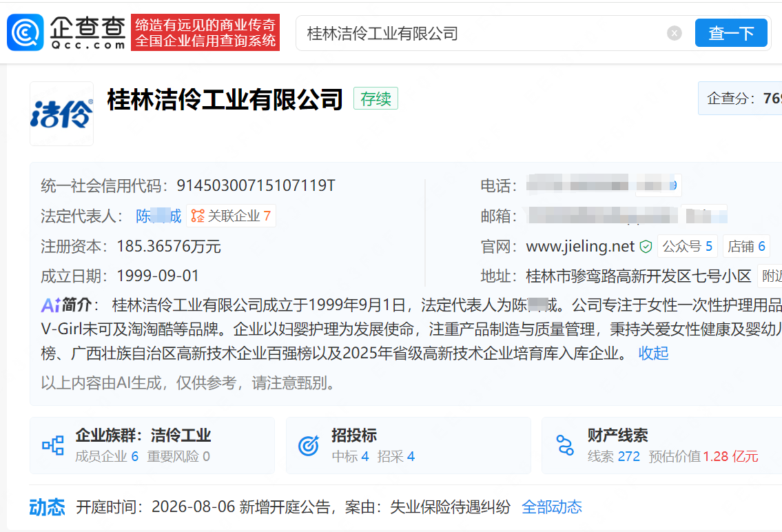This screenshot has width=782, height=532.
Task: View 线索 272 clues
Action: click(613, 456)
